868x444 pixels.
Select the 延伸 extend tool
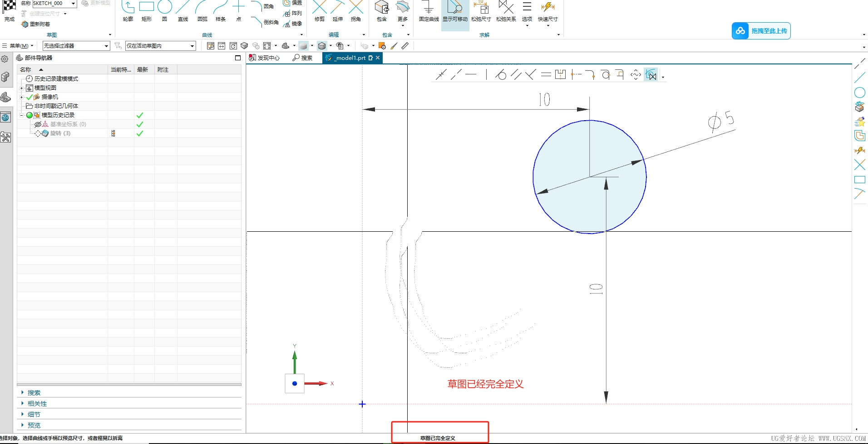338,11
